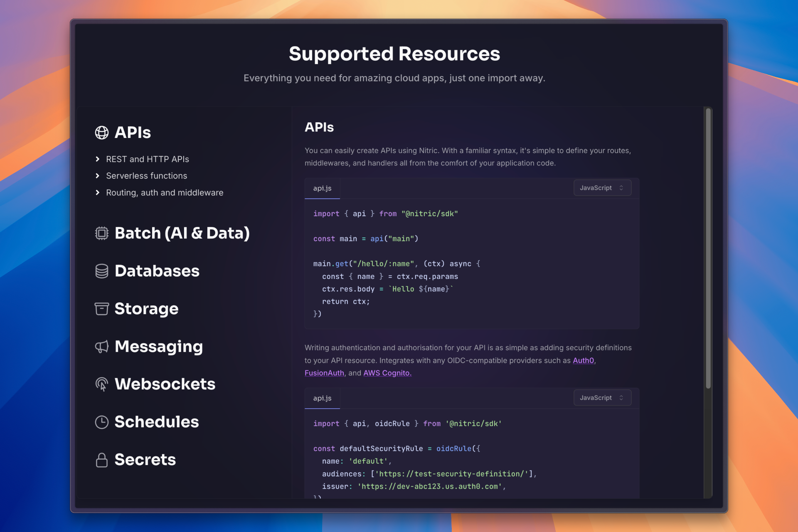
Task: Click the Databases stack icon
Action: (x=102, y=271)
